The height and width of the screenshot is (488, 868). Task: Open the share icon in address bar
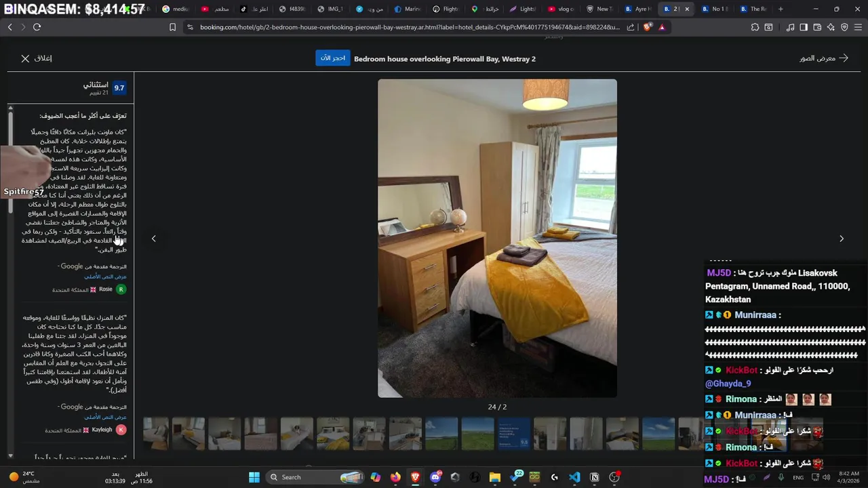[x=631, y=27]
